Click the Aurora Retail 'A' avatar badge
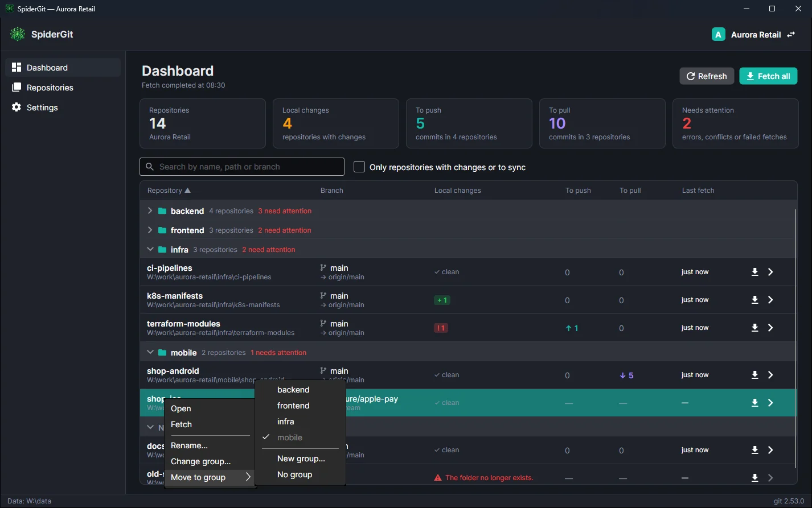Screen dimensions: 812x508 coord(719,35)
